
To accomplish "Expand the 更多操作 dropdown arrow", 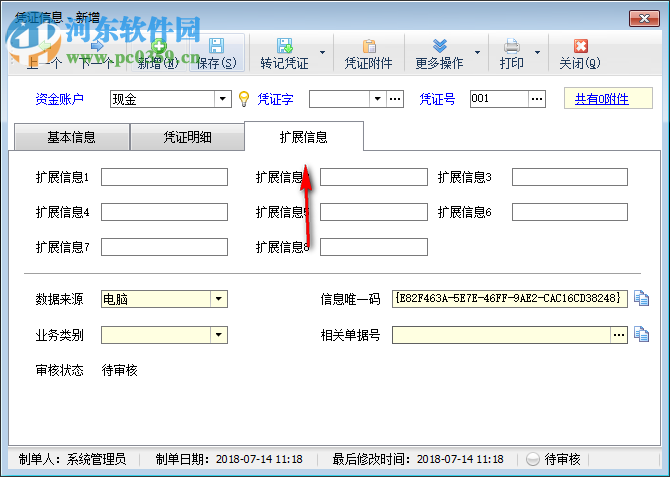I will (x=477, y=53).
